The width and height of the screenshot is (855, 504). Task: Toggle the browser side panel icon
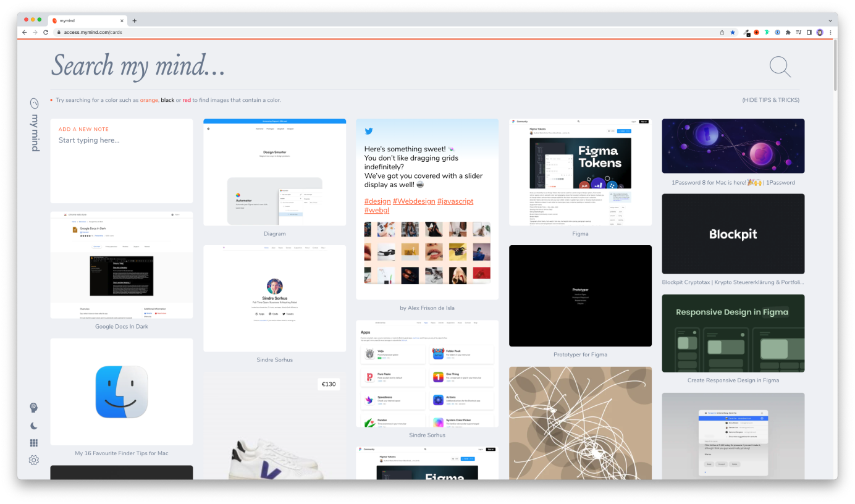[x=809, y=32]
